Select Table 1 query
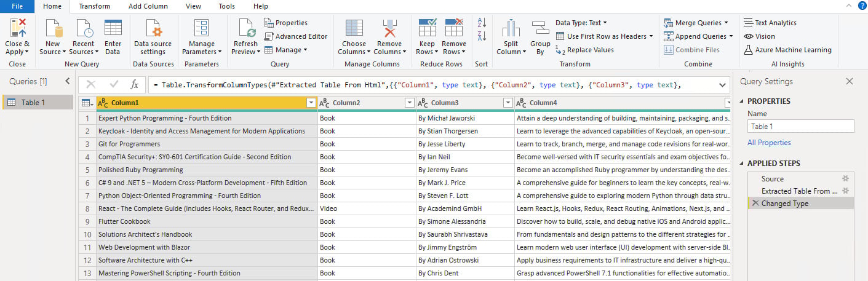 click(x=38, y=103)
